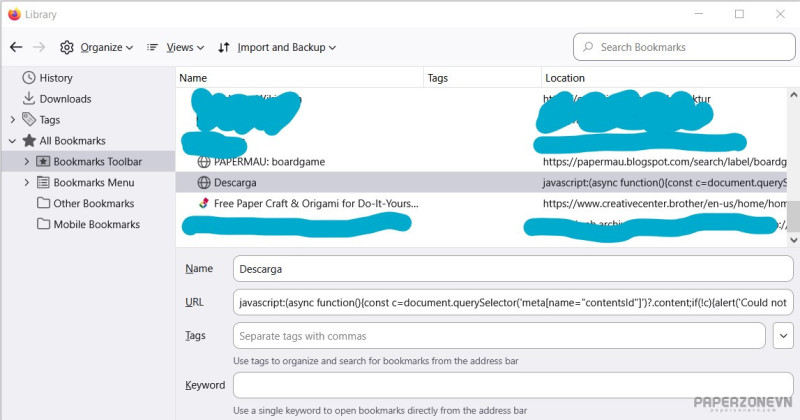Sort bookmarks by the Name column header
The height and width of the screenshot is (420, 800).
300,78
